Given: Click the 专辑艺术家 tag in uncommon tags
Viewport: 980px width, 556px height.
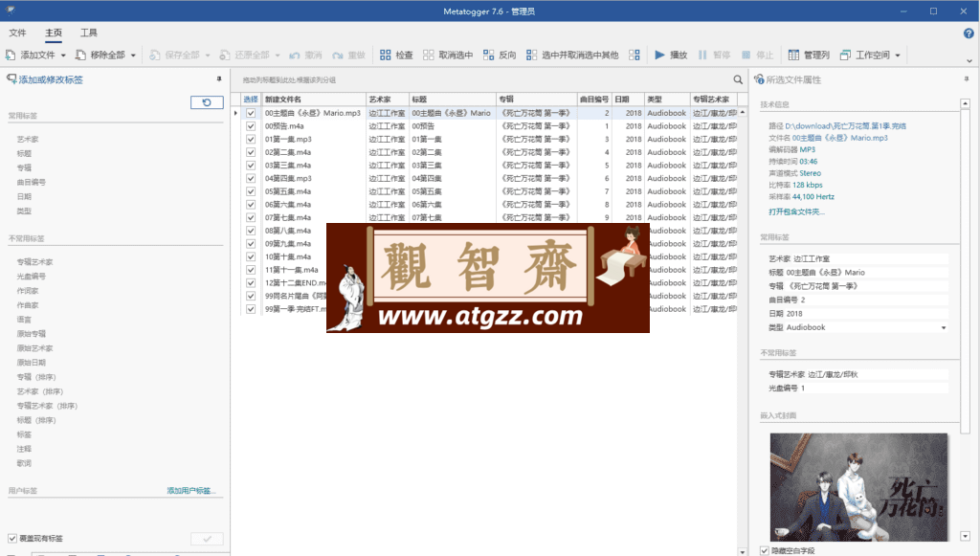Looking at the screenshot, I should 35,262.
